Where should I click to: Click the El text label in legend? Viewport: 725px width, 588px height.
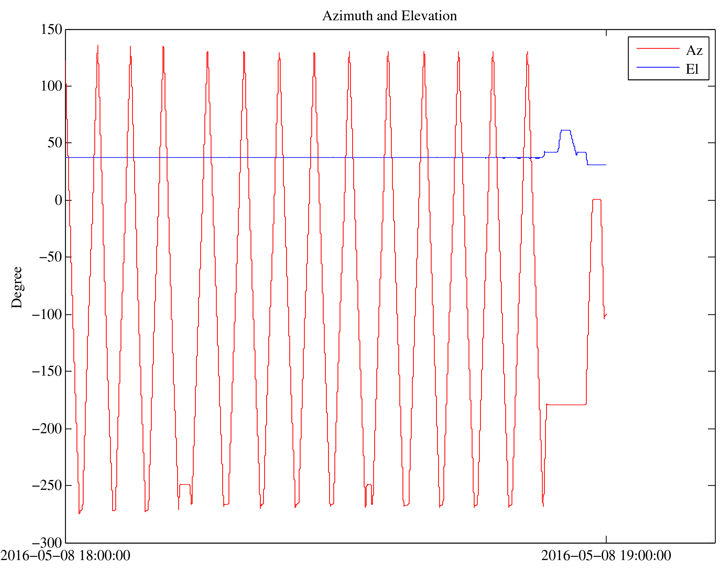click(692, 69)
